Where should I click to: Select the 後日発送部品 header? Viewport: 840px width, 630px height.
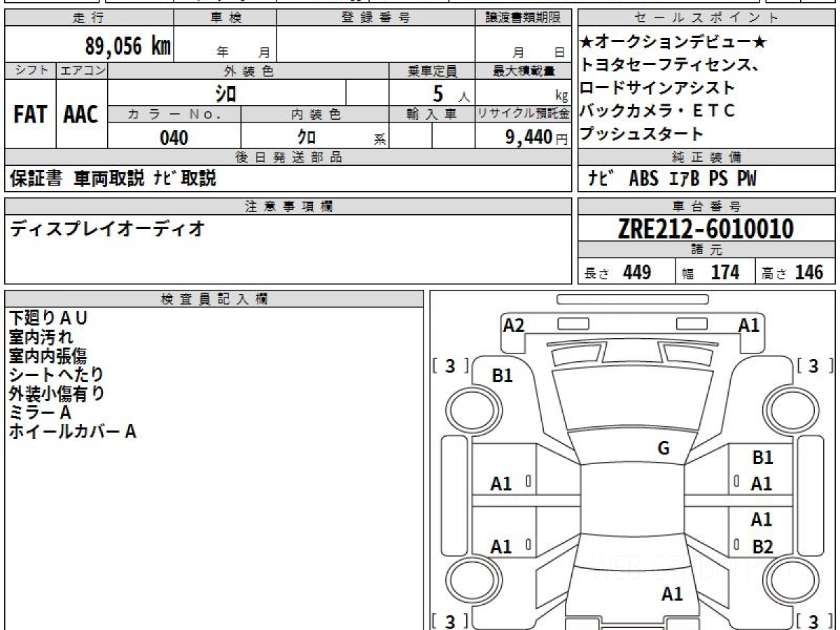pos(288,157)
